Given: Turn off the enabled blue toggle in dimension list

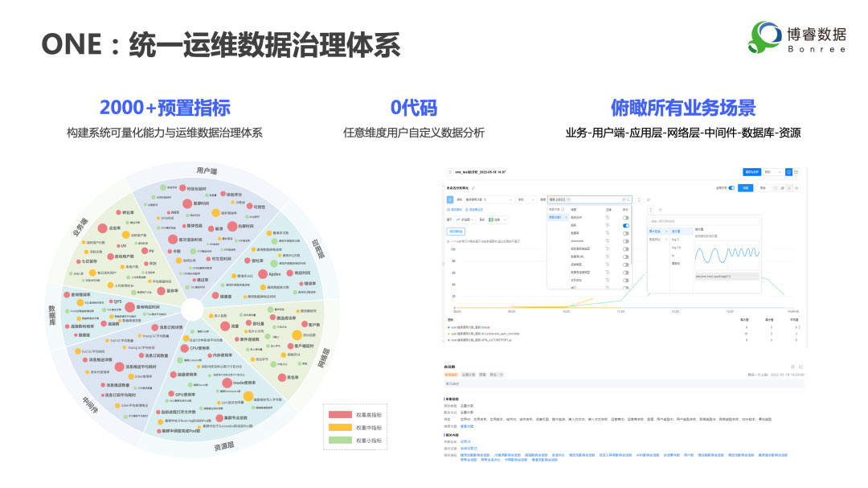Looking at the screenshot, I should pyautogui.click(x=626, y=226).
